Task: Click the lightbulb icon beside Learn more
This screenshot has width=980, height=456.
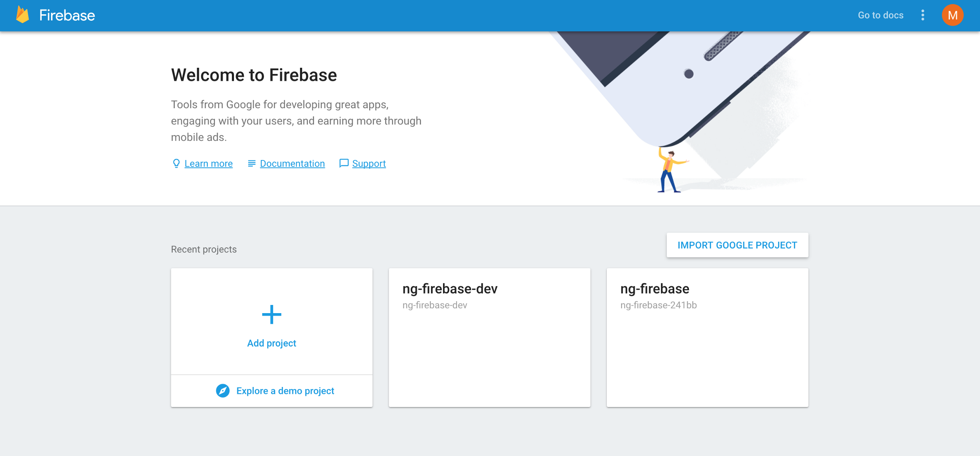Action: [x=176, y=163]
